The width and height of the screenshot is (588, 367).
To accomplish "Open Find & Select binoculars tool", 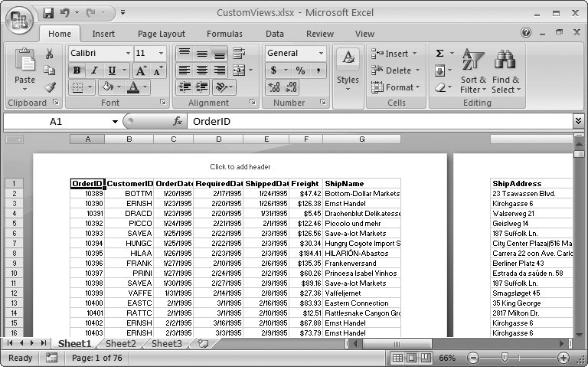I will coord(505,73).
